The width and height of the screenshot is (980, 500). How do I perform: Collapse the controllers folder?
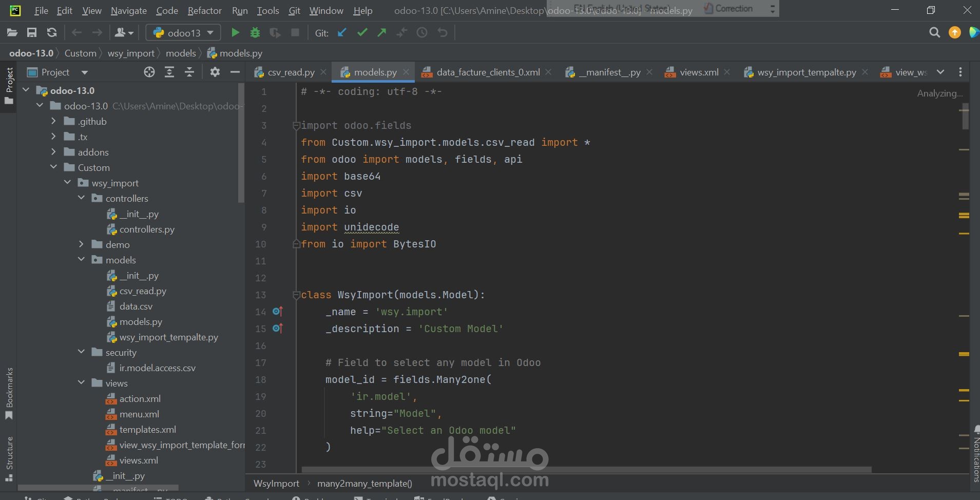click(x=81, y=198)
